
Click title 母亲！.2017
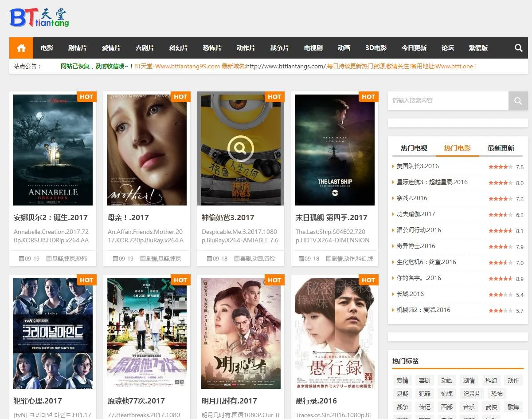pos(128,217)
